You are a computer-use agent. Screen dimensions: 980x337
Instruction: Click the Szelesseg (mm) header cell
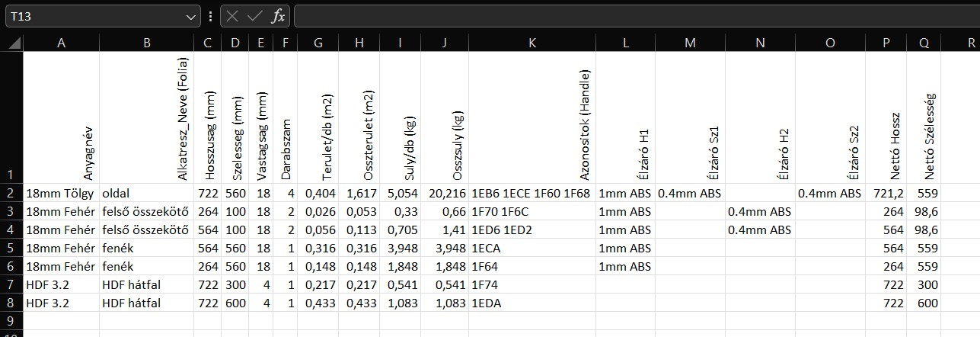pyautogui.click(x=235, y=117)
